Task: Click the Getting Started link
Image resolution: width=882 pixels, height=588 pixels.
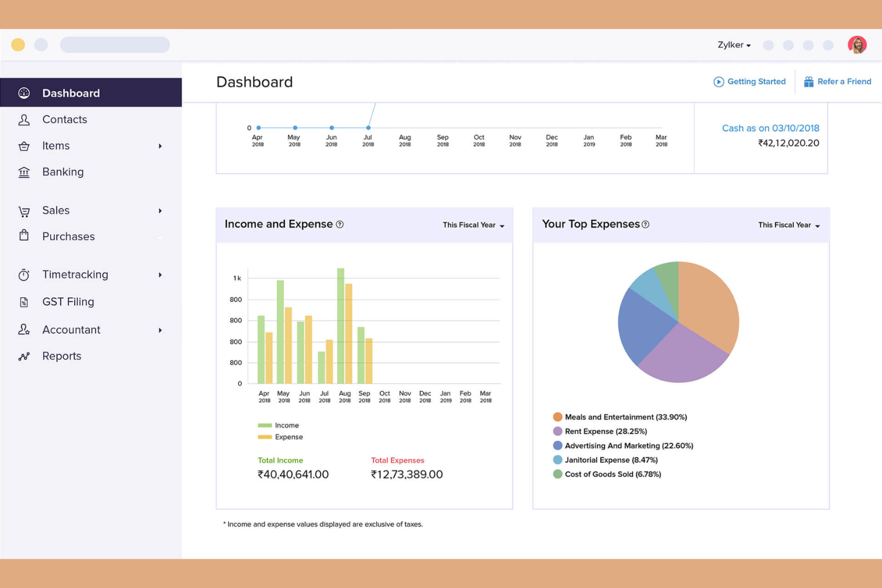Action: (750, 82)
